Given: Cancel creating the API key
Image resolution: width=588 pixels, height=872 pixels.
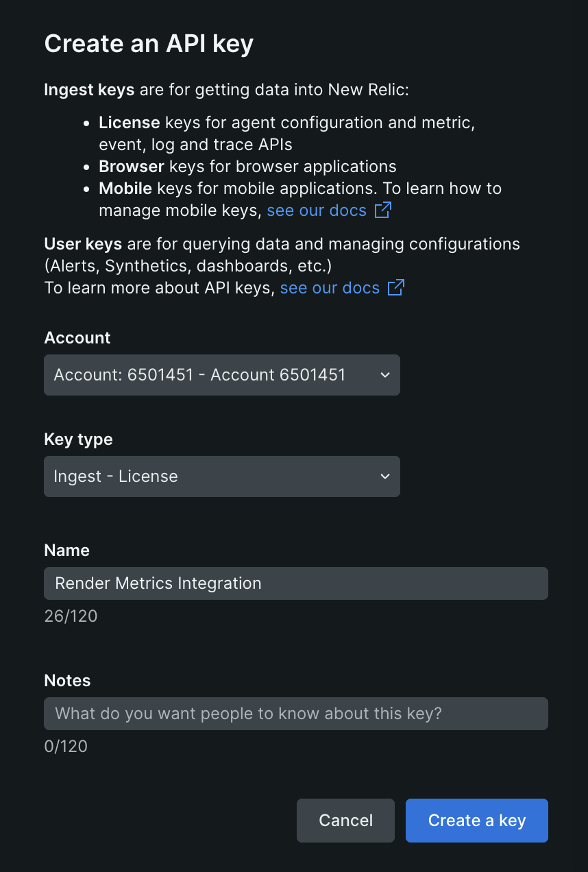Looking at the screenshot, I should tap(345, 821).
